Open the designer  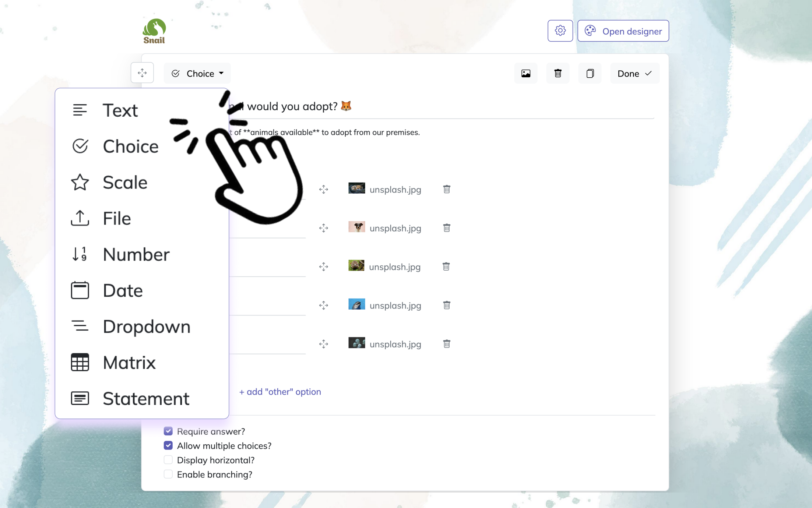tap(623, 31)
